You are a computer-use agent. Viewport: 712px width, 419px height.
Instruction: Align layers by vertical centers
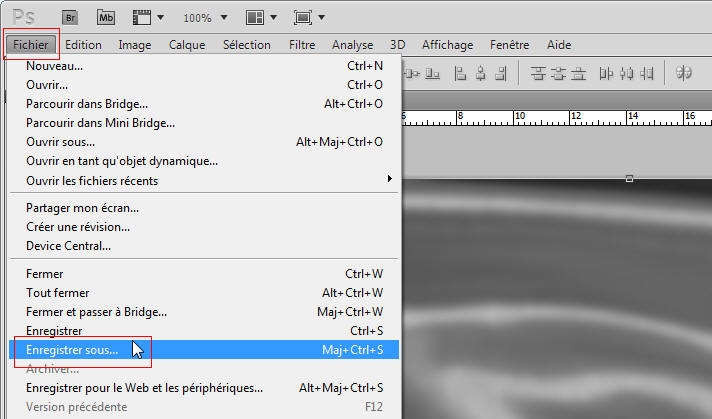click(x=411, y=73)
